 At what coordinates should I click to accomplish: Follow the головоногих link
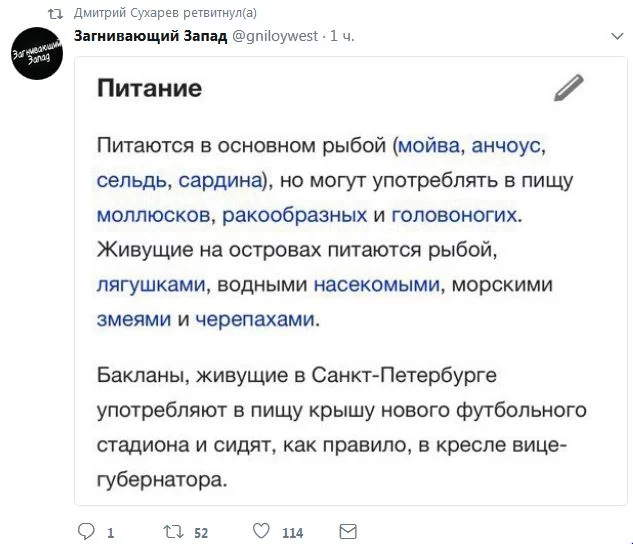454,215
